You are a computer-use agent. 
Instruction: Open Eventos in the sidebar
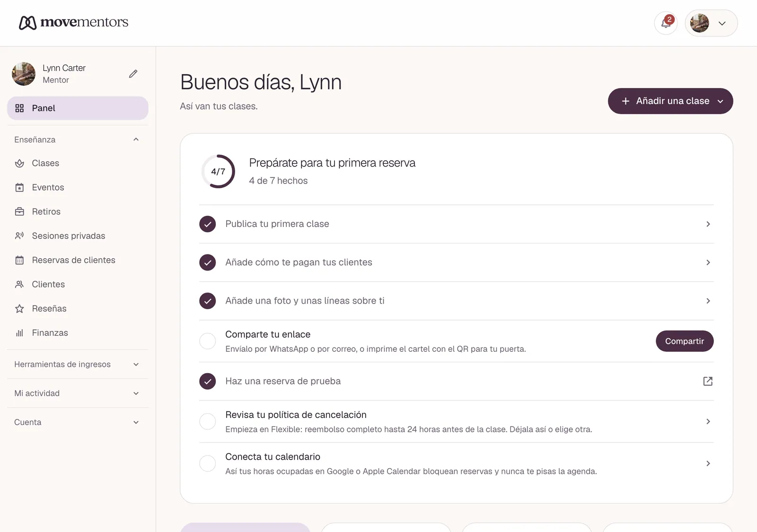pyautogui.click(x=78, y=188)
